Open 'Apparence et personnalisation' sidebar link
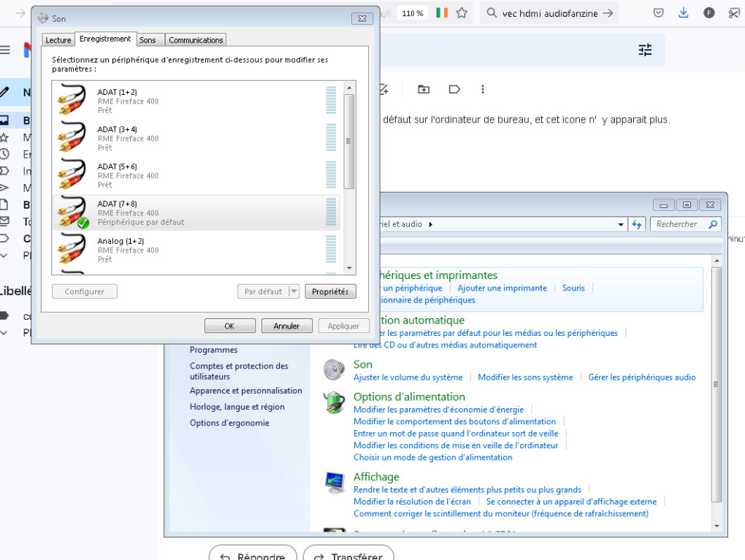The image size is (745, 560). (x=245, y=391)
